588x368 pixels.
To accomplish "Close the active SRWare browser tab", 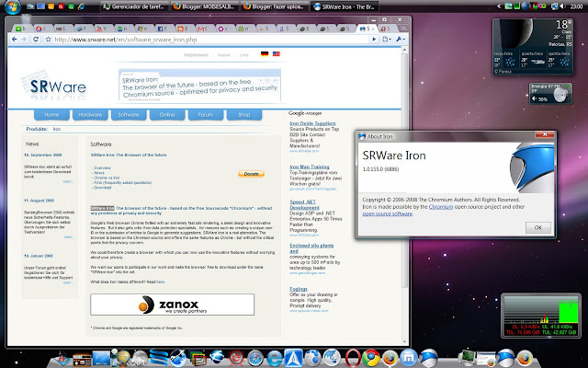I will [373, 29].
